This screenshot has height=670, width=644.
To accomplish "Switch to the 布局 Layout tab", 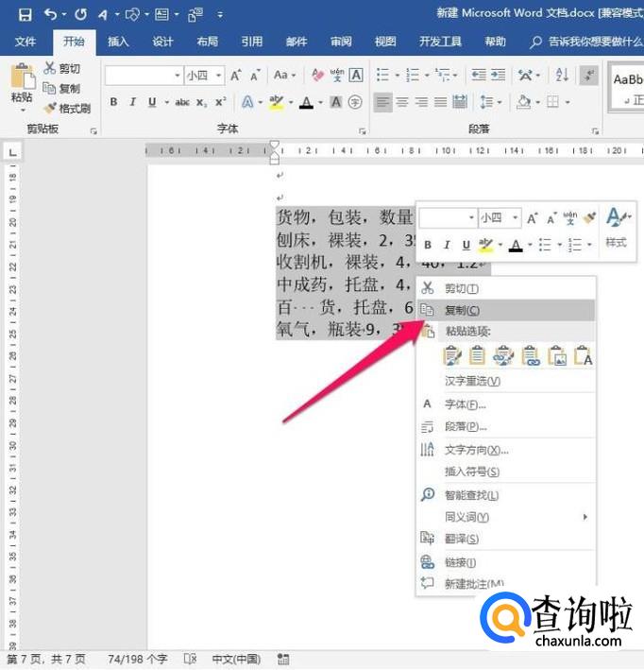I will 207,42.
